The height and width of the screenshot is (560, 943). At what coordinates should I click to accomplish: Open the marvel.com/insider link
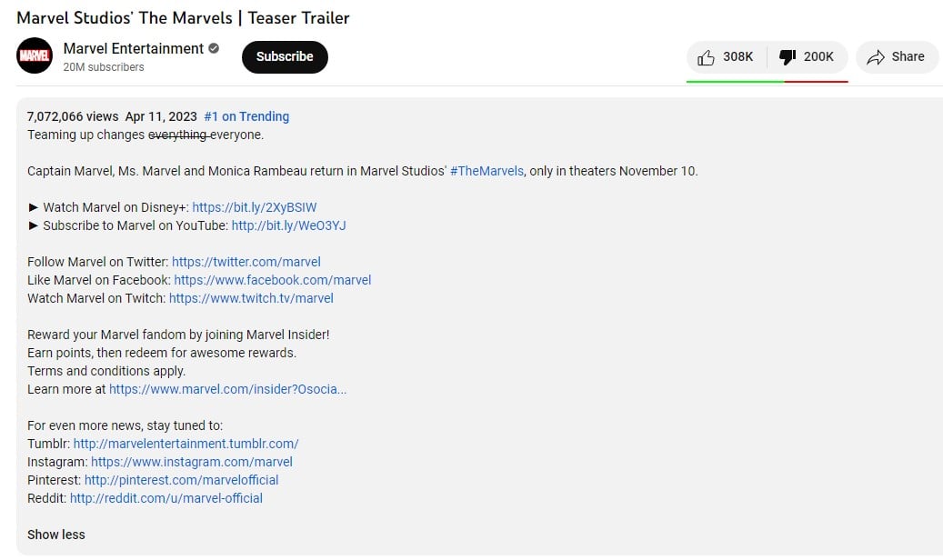(x=227, y=389)
